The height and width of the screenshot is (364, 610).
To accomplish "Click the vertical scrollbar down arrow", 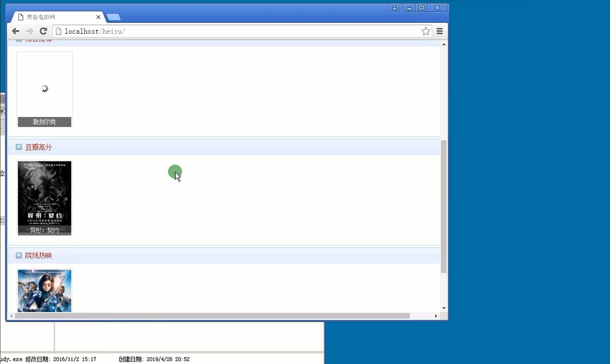I will click(444, 308).
